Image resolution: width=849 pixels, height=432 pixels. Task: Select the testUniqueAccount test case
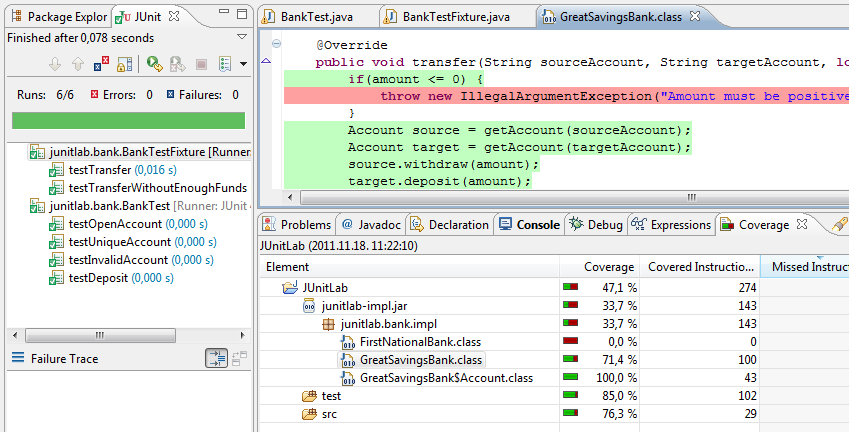[x=133, y=242]
